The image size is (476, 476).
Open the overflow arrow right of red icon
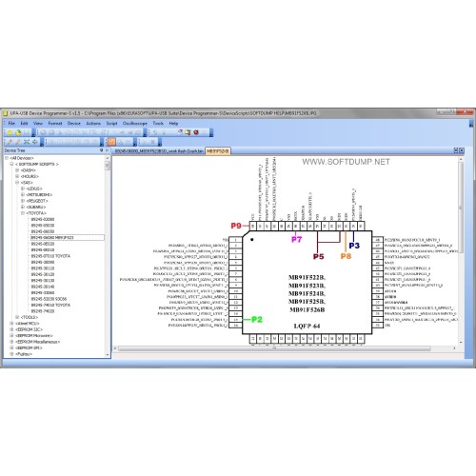211,133
